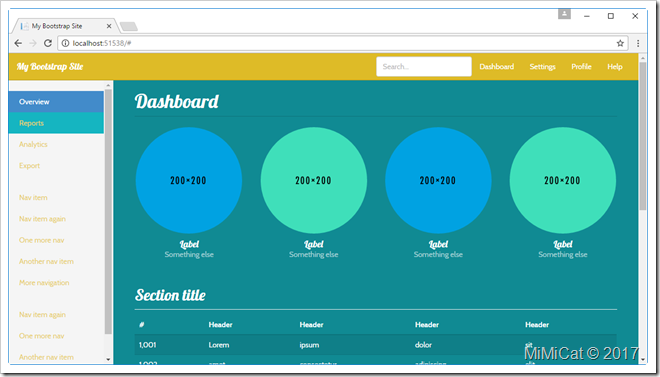Open Analytics sidebar link
660x377 pixels.
click(33, 144)
